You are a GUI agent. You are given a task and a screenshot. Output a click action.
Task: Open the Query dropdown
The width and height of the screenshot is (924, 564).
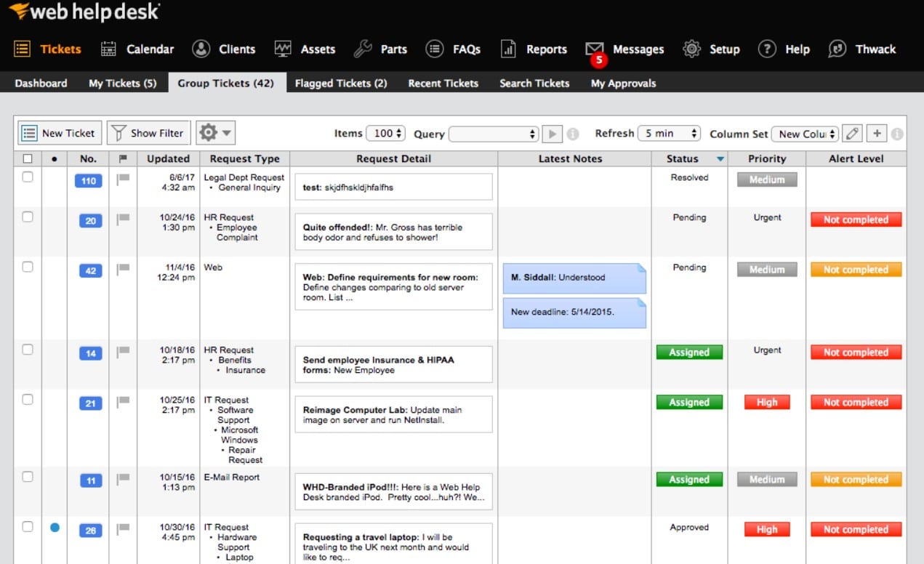pos(494,134)
